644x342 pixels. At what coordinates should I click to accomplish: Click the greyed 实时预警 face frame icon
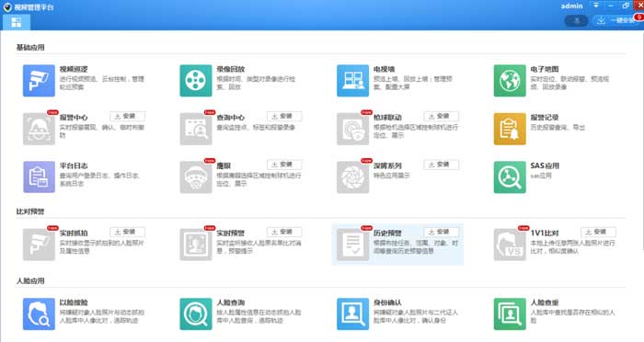click(196, 245)
